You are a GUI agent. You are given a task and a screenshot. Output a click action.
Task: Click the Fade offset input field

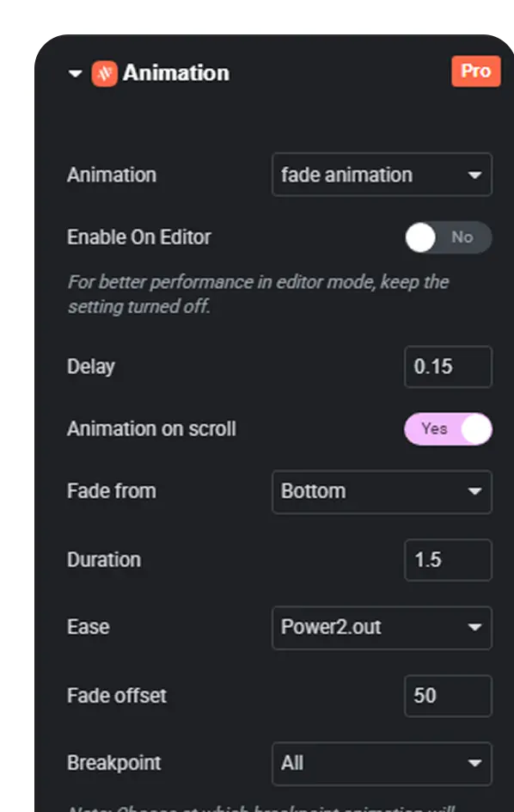[449, 696]
